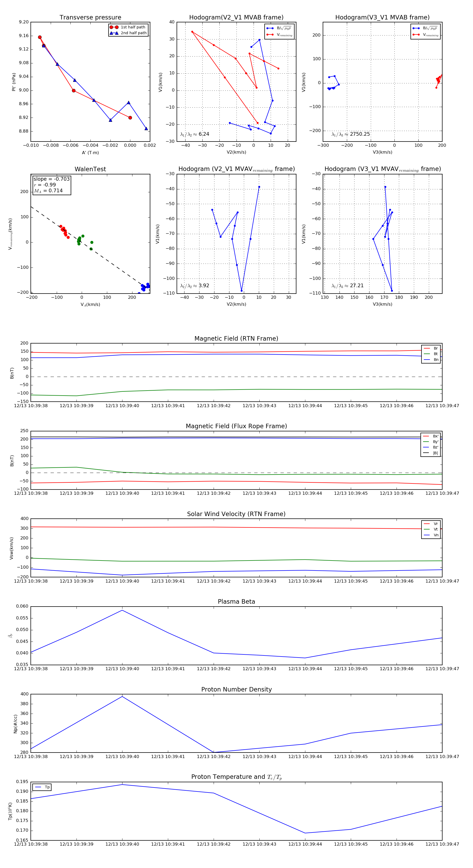The image size is (473, 868).
Task: Select the "M_A = 0.714" Mach number text
Action: coord(48,191)
